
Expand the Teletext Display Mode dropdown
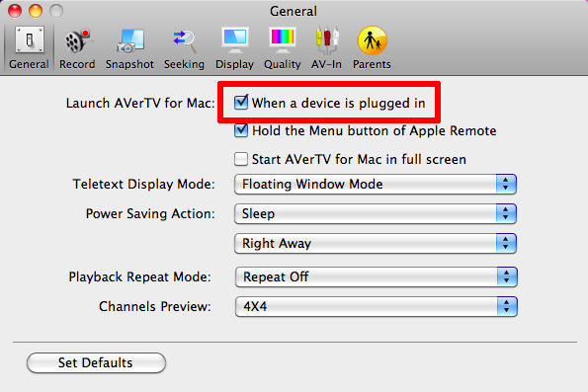coord(376,184)
